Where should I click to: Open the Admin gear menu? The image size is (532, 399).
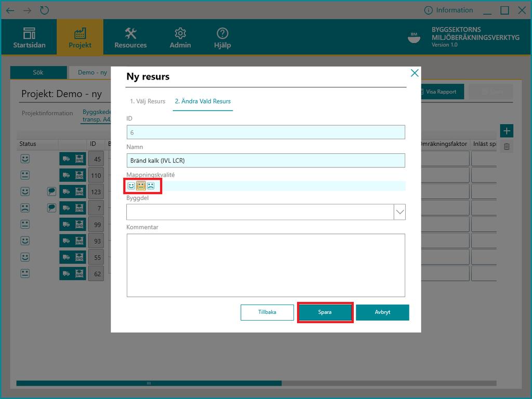[180, 37]
